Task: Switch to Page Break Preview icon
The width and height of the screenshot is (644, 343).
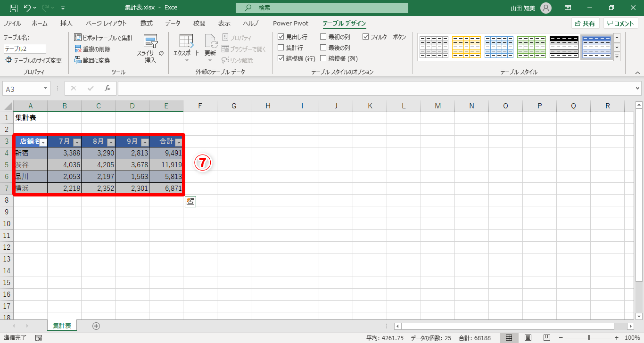Action: tap(547, 338)
